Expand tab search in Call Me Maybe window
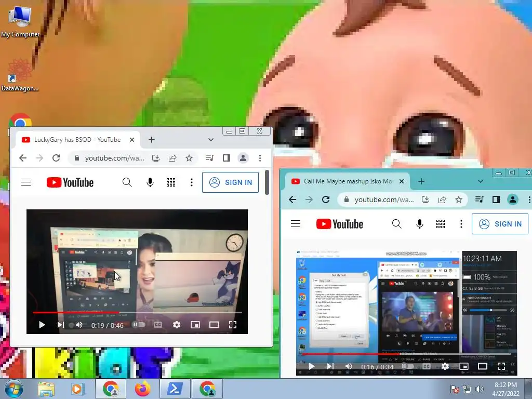 [x=481, y=181]
